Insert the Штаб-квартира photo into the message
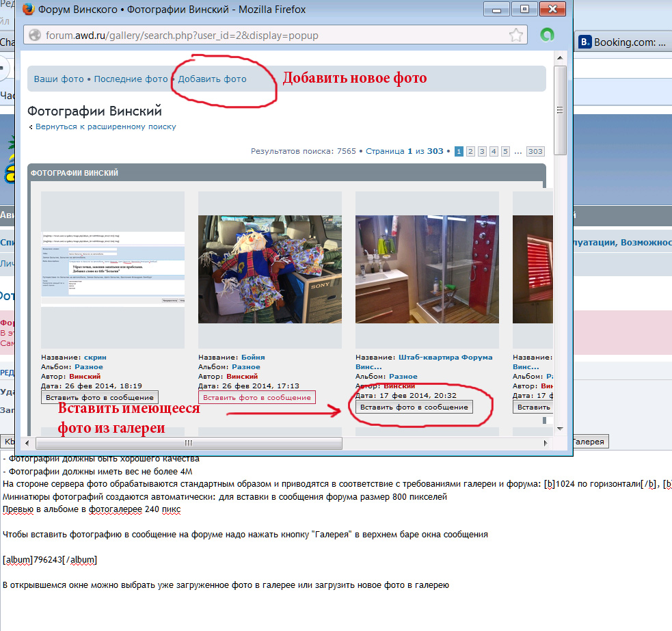Viewport: 672px width, 631px height. point(414,407)
